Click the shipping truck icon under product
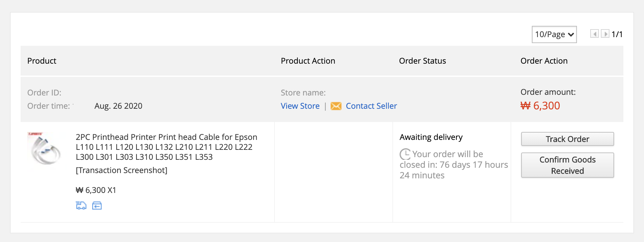 coord(81,206)
